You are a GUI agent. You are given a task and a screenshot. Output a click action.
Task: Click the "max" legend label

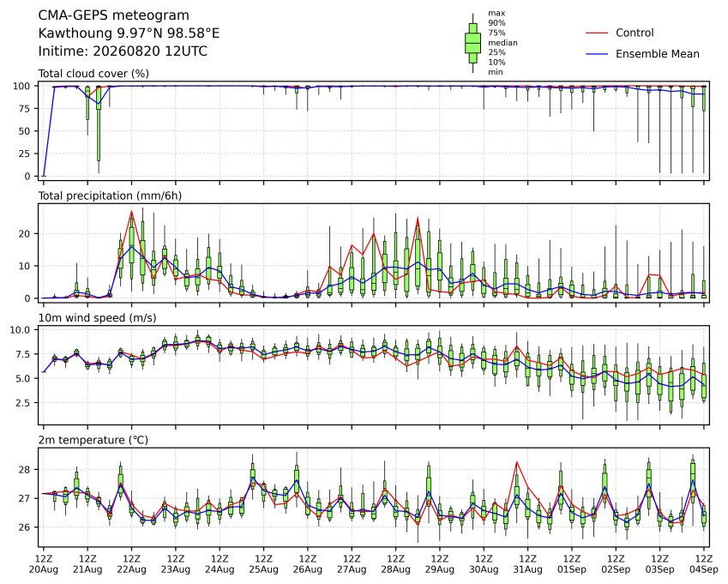(x=496, y=14)
